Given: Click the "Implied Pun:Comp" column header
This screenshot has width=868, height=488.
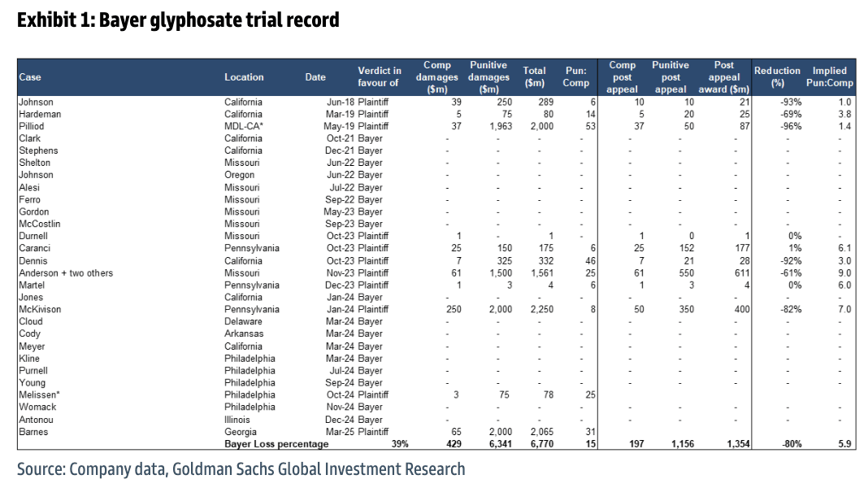Looking at the screenshot, I should 829,76.
